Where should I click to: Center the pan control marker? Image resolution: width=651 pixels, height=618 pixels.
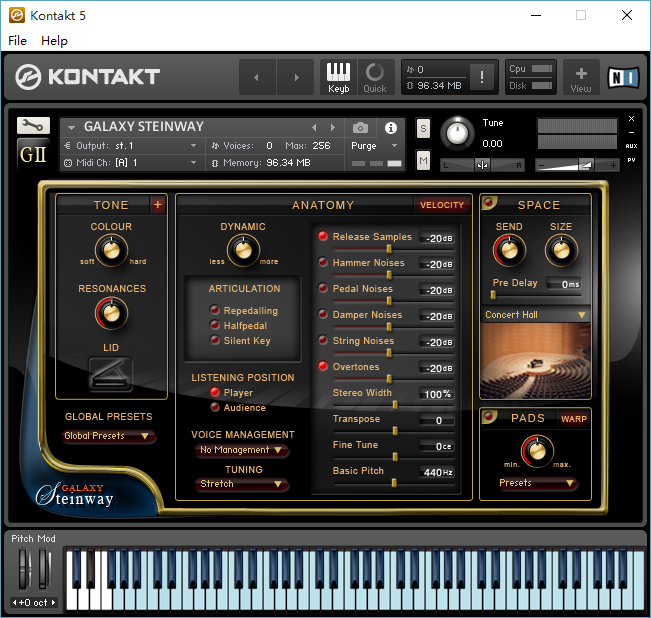[482, 165]
